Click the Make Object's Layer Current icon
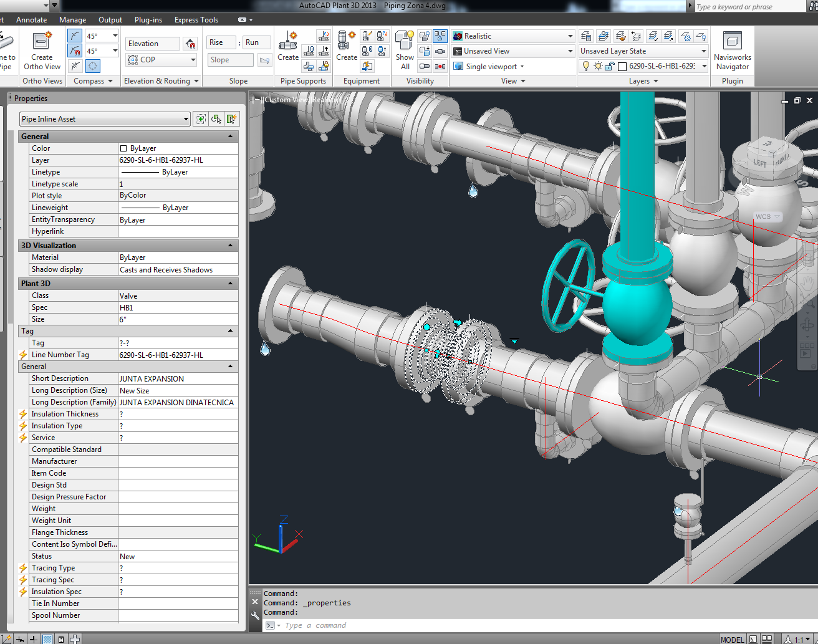 [x=603, y=36]
